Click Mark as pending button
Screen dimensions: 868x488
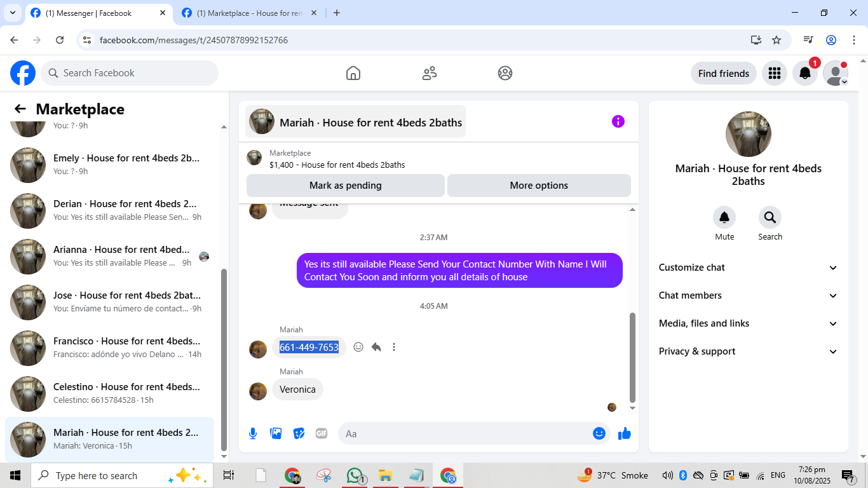coord(346,186)
